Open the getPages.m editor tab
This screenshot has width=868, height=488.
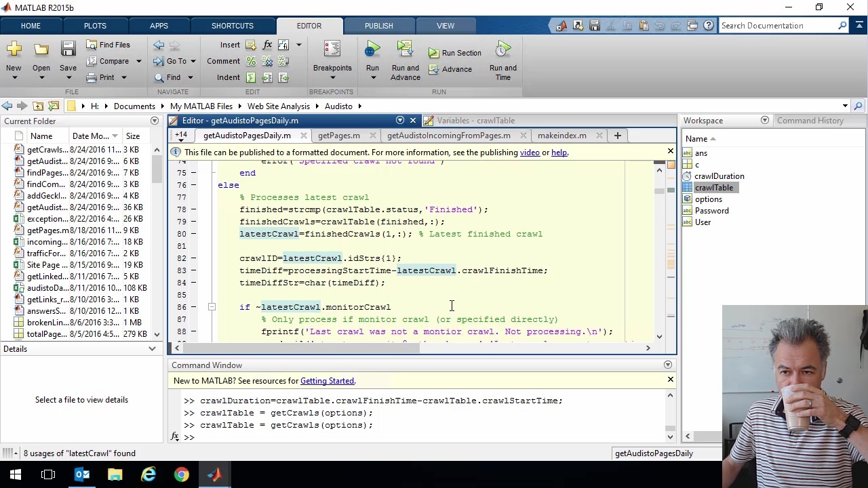pyautogui.click(x=338, y=136)
